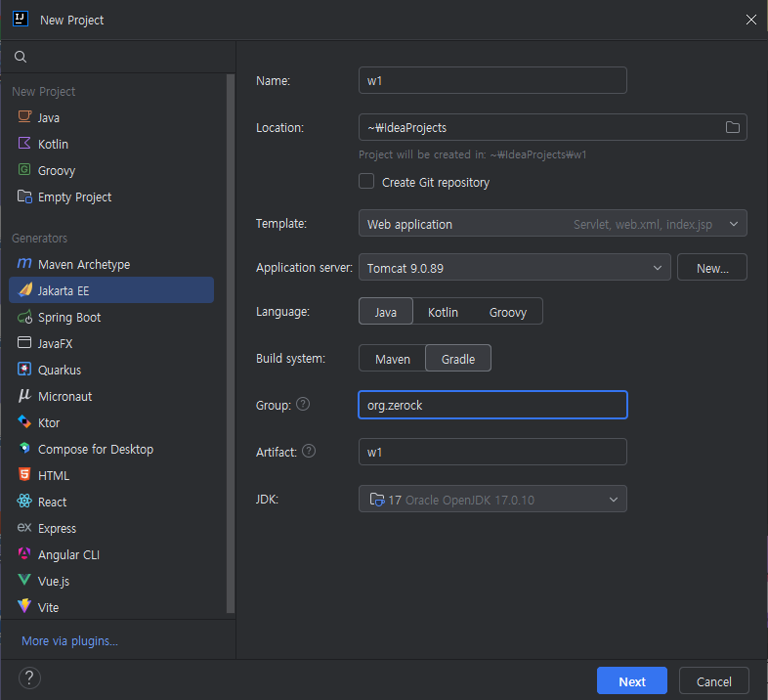Viewport: 768px width, 700px height.
Task: Click the Angular CLI shield icon
Action: click(x=24, y=553)
